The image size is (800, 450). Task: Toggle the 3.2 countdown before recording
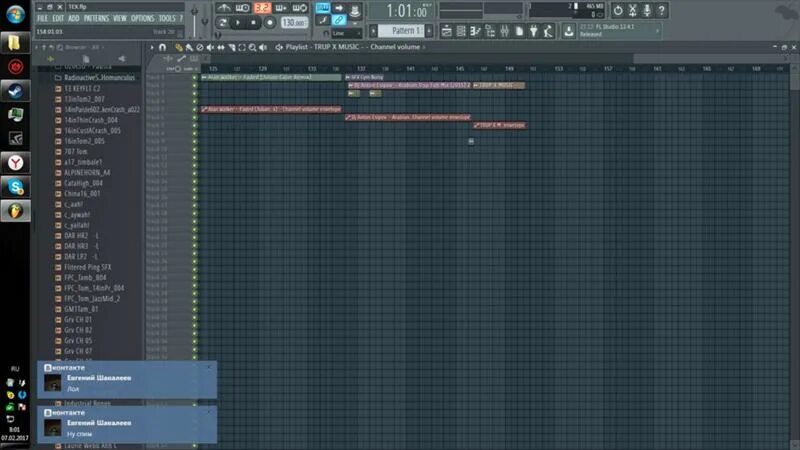click(x=262, y=8)
